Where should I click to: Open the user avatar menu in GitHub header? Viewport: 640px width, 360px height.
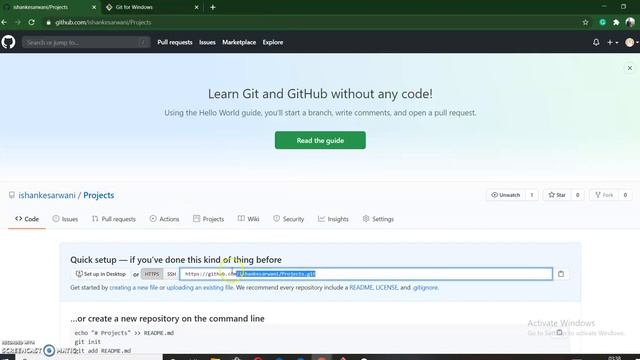coord(631,42)
